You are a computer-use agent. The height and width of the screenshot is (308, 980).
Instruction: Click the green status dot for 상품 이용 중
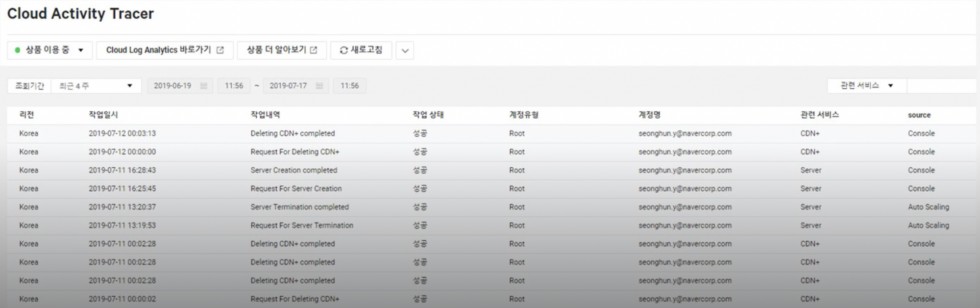[x=18, y=50]
